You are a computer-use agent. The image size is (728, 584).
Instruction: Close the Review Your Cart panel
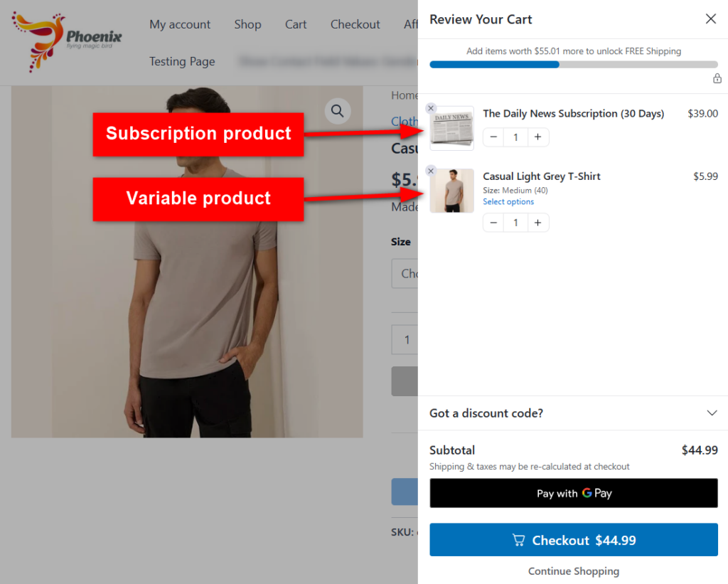click(710, 19)
